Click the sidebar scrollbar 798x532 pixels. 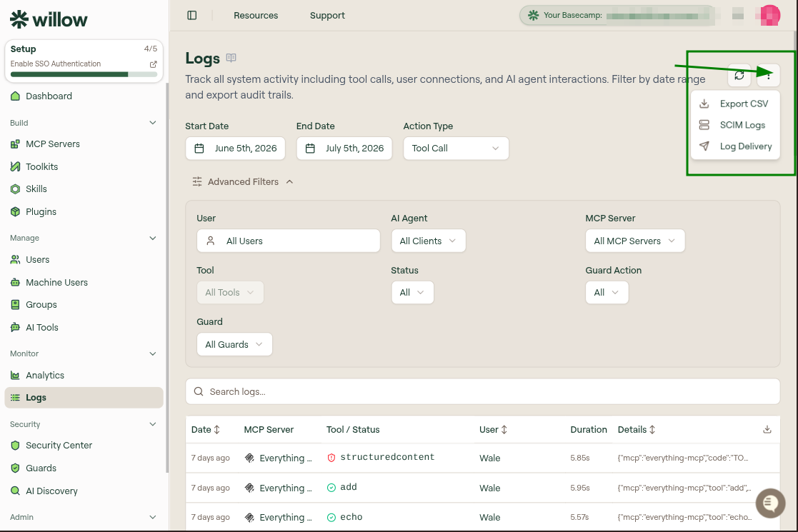(x=167, y=277)
